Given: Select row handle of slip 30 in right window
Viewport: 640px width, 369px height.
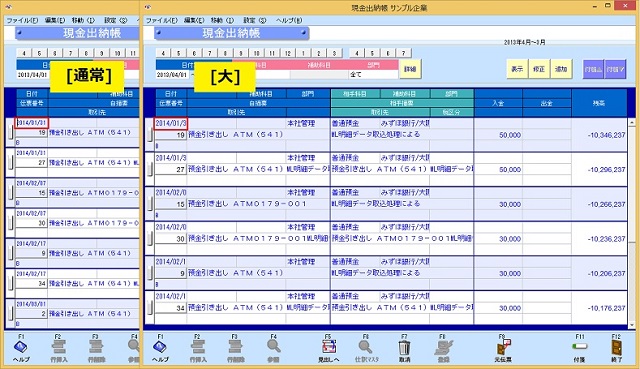Looking at the screenshot, I should pos(150,238).
